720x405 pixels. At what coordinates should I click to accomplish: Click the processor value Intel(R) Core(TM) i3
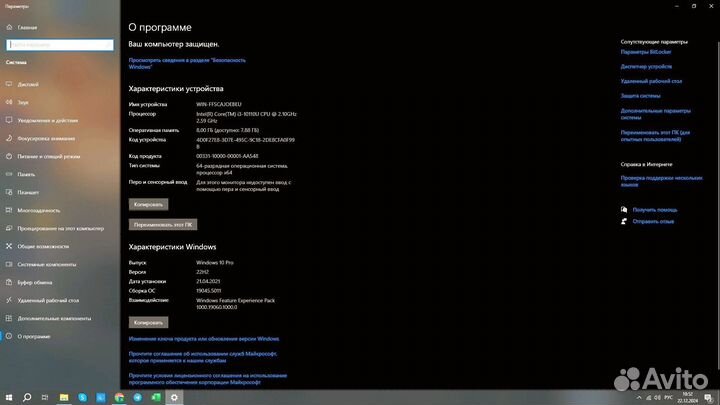coord(247,117)
